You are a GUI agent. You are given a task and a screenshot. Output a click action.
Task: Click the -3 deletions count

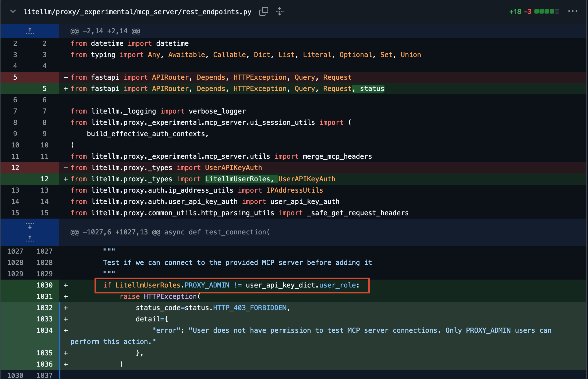[x=527, y=12]
